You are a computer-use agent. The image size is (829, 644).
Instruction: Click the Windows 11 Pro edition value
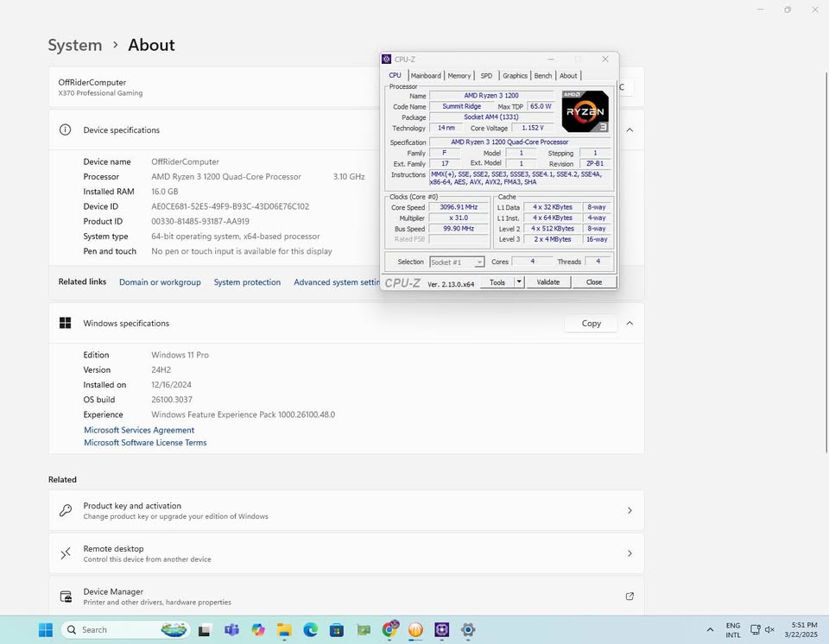point(180,355)
